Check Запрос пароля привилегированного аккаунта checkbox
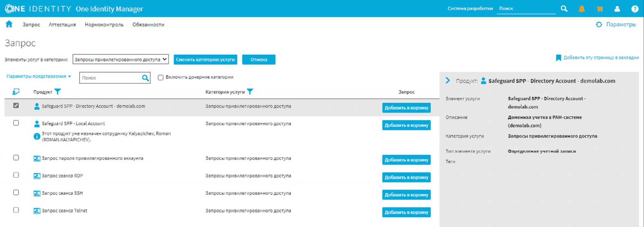Screen dimensions: 644x227 (16, 157)
